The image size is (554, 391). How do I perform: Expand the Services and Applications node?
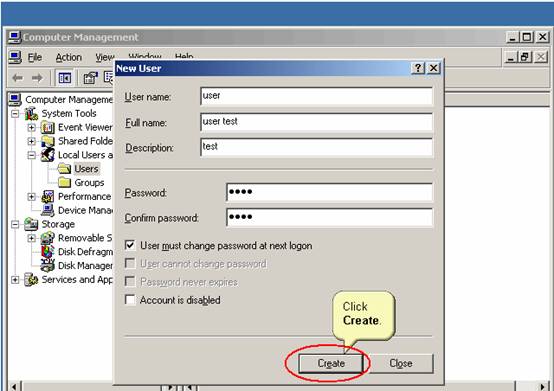click(x=15, y=280)
